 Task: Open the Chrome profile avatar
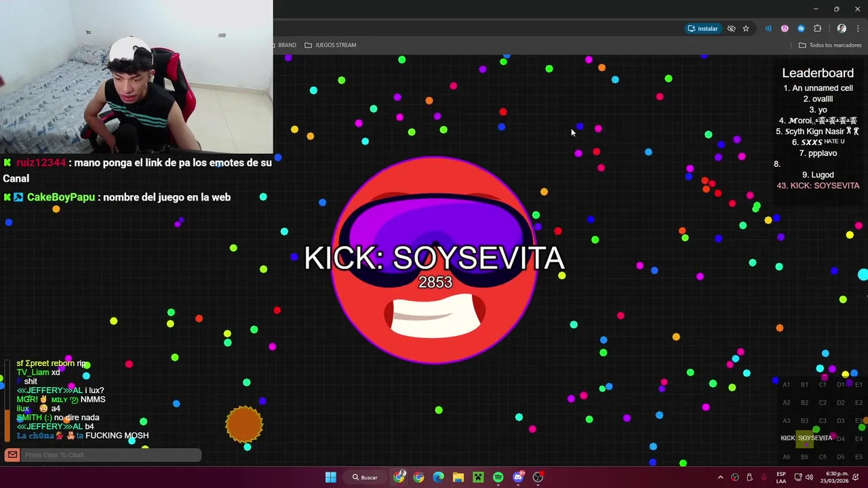point(842,28)
